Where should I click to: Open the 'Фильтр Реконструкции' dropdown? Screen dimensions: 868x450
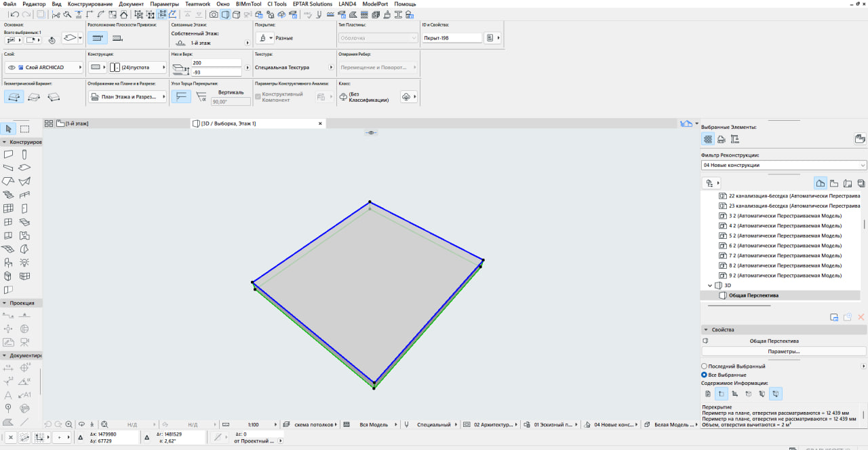coord(784,165)
